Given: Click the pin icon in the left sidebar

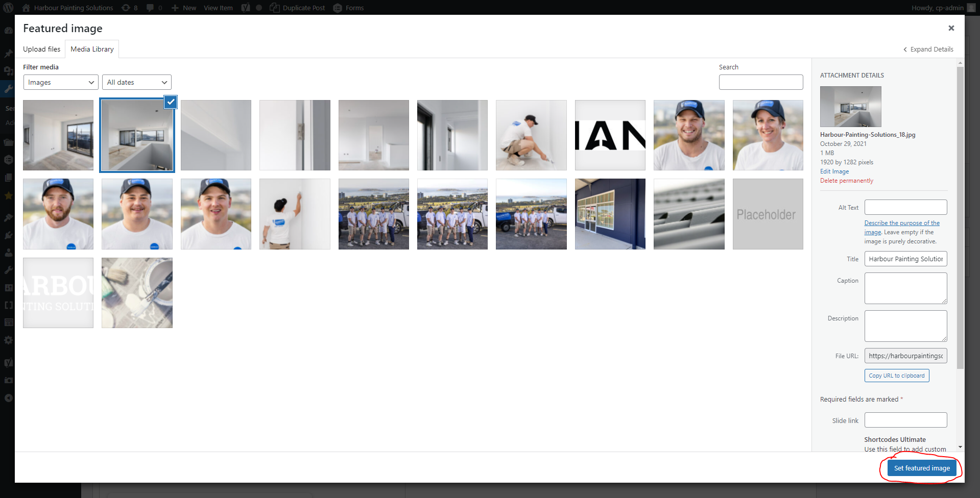Looking at the screenshot, I should point(8,54).
